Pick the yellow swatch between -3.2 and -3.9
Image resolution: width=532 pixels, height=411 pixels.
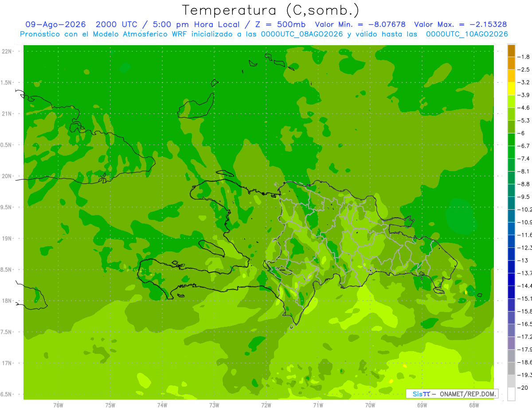[x=511, y=89]
